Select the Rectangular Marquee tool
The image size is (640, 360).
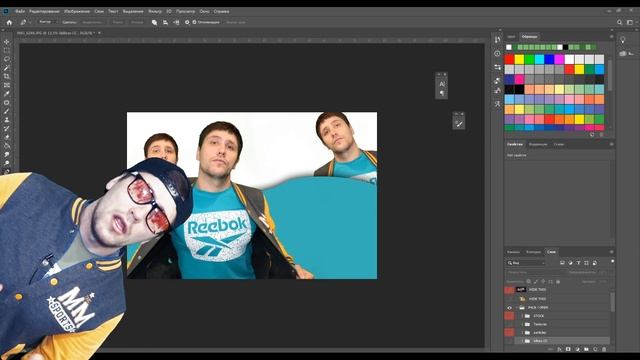7,50
